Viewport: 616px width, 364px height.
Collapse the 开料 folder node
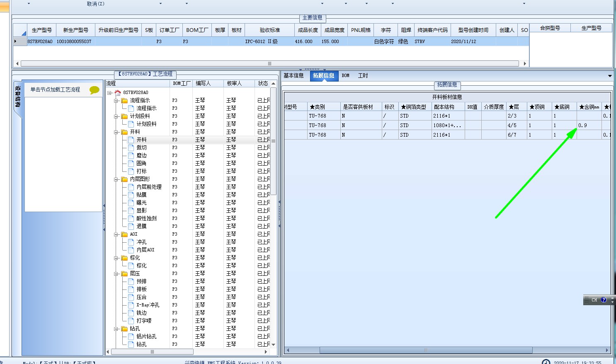click(116, 132)
